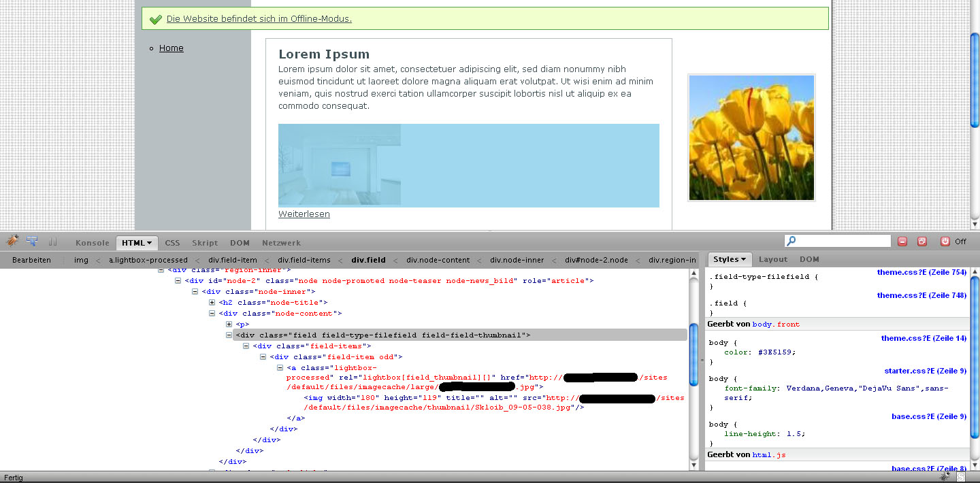Click the Firebug bug icon
The image size is (980, 483).
12,241
